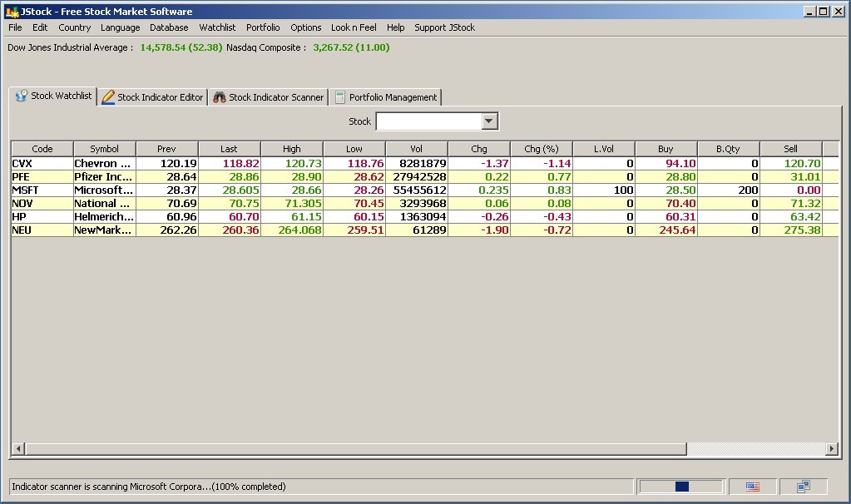
Task: Select the MSFT stock code cell
Action: coord(42,190)
